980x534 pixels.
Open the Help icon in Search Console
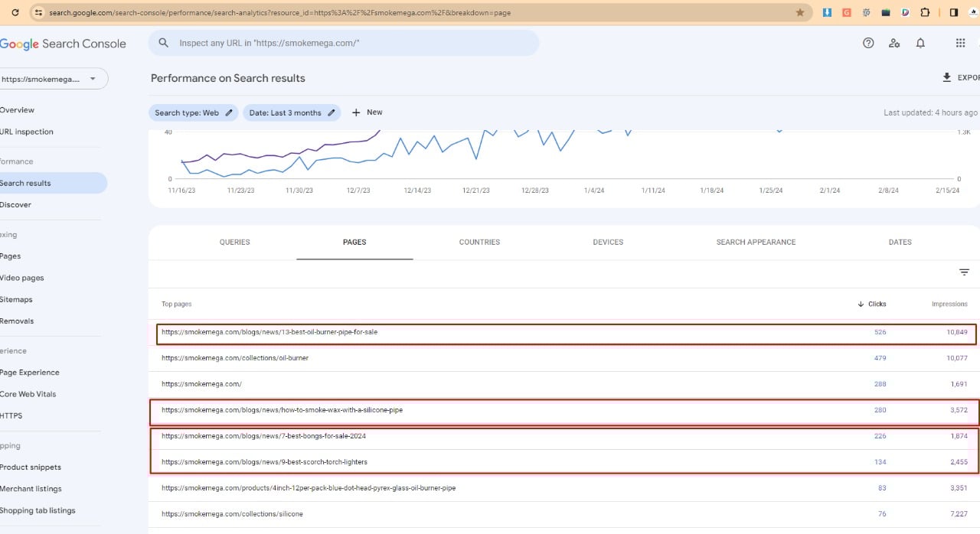tap(868, 43)
